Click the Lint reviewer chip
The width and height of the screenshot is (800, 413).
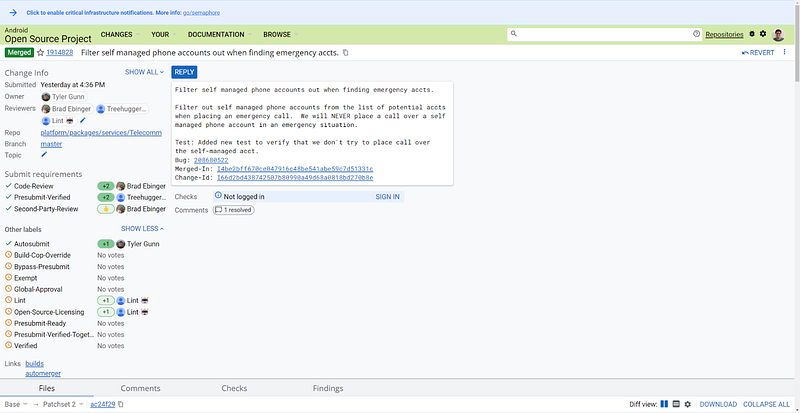click(59, 120)
